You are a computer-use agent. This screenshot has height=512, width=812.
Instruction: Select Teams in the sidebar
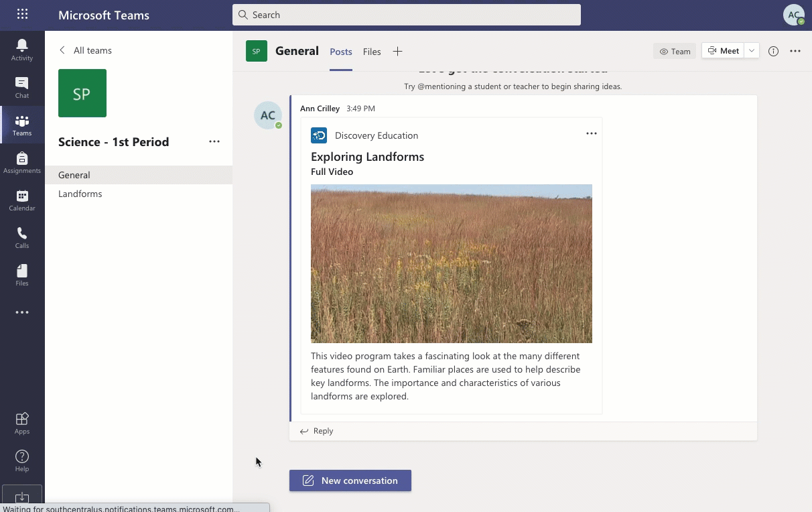[x=22, y=125]
